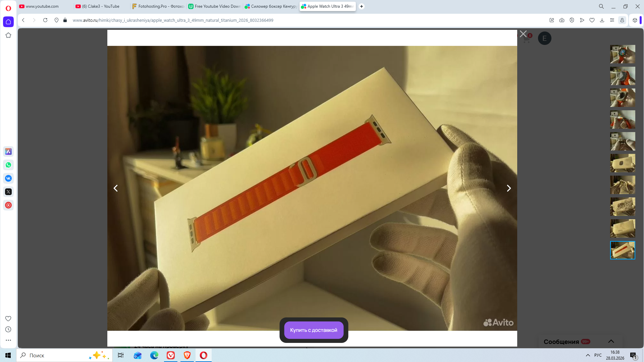Switch to the Fotohosting.Pro tab
Image resolution: width=644 pixels, height=362 pixels.
point(158,6)
